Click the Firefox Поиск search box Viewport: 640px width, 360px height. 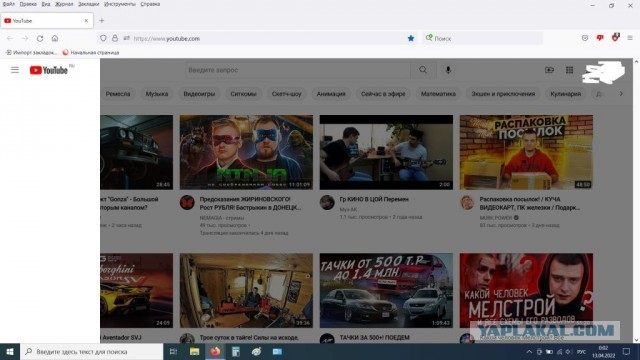(483, 38)
